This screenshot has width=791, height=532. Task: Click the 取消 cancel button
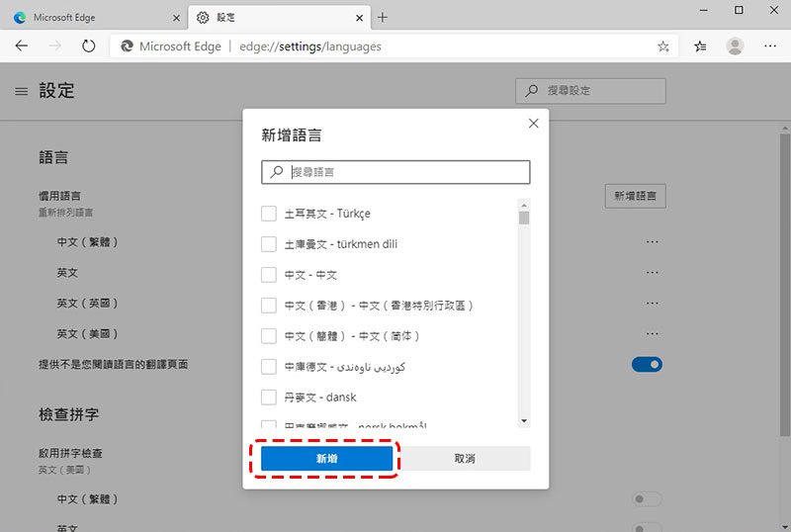click(x=465, y=459)
